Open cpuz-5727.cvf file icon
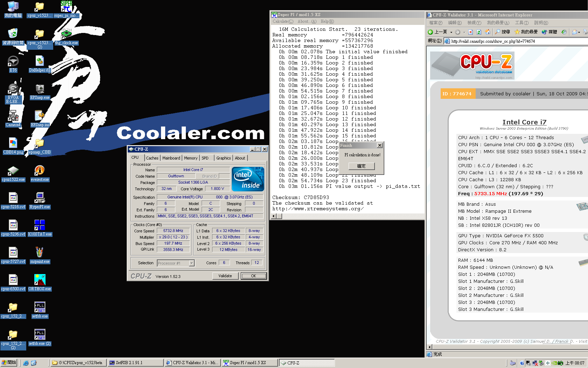The image size is (588, 368). [13, 255]
